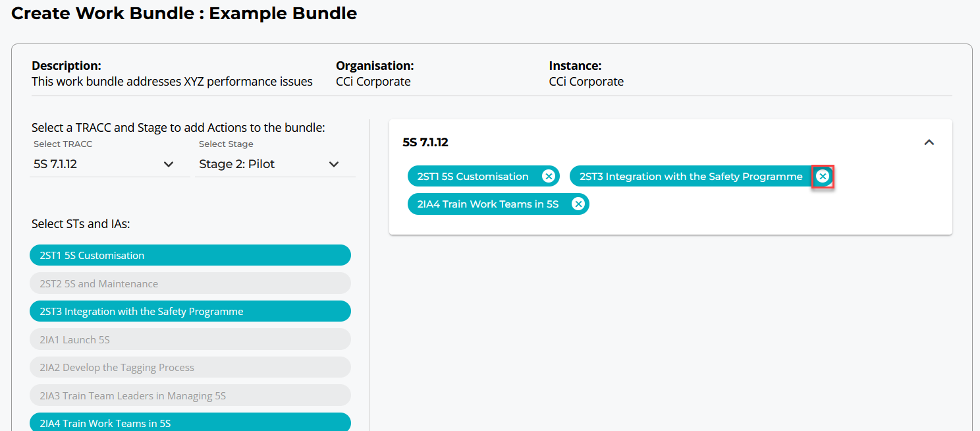Click the 2ST1 5S Customisation chip label
The image size is (980, 431).
[473, 177]
